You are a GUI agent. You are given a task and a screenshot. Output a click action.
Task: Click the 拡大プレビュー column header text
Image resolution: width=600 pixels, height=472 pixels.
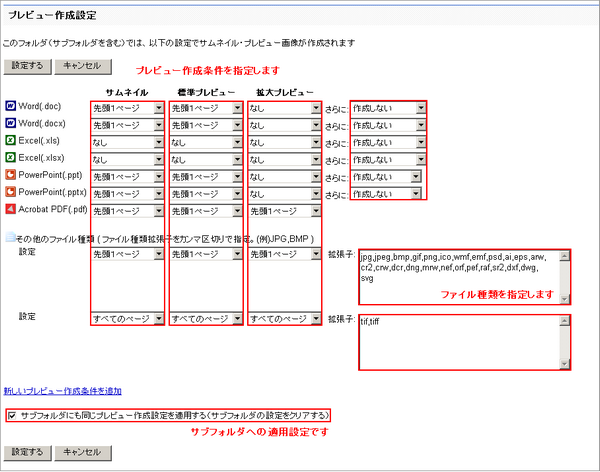284,92
